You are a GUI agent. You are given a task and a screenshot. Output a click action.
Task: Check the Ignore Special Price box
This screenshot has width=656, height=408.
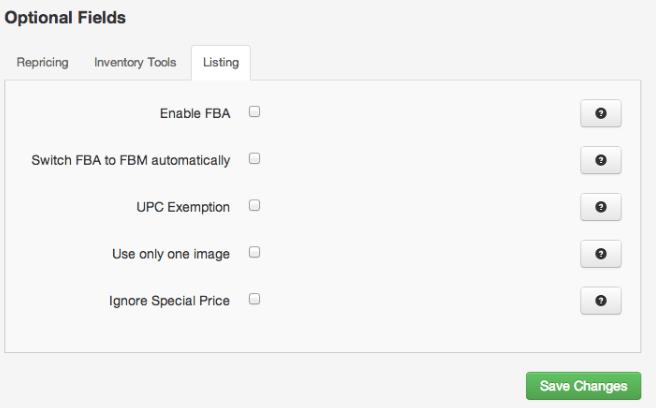coord(254,299)
